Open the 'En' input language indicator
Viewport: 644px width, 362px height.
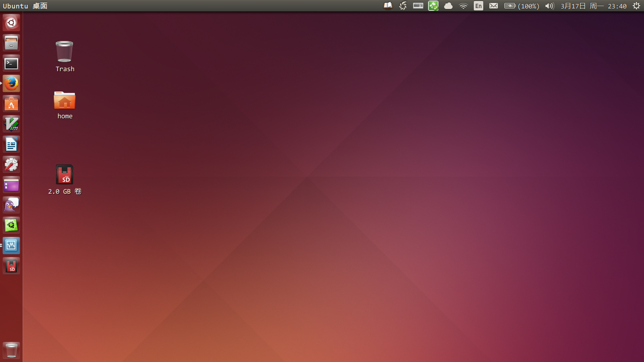click(479, 6)
